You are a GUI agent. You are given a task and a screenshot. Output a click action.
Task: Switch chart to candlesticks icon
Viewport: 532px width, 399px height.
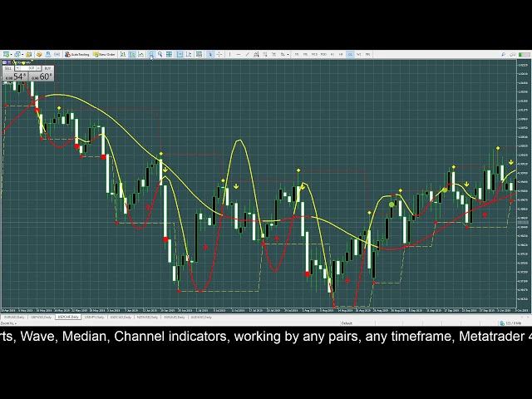tap(132, 54)
